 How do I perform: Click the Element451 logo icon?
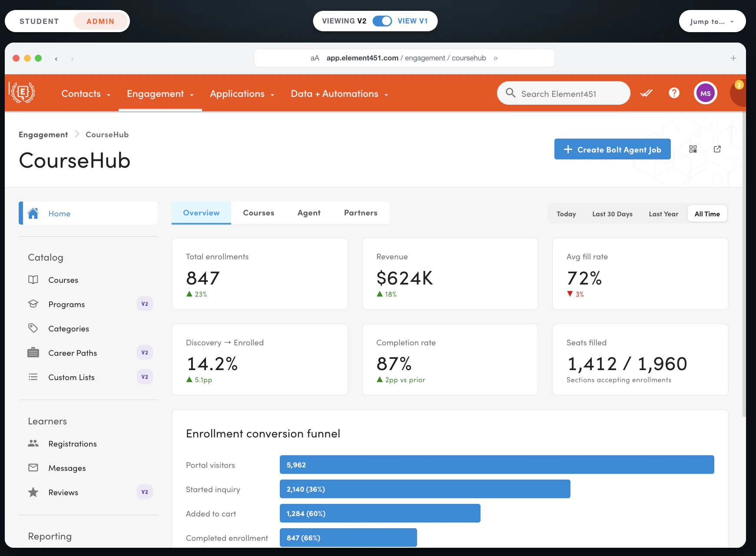click(x=22, y=93)
